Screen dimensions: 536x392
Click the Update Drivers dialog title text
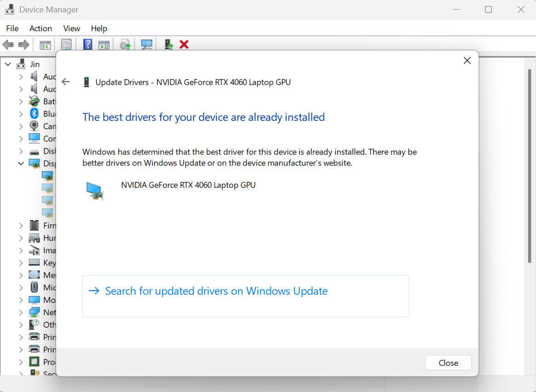pos(193,82)
